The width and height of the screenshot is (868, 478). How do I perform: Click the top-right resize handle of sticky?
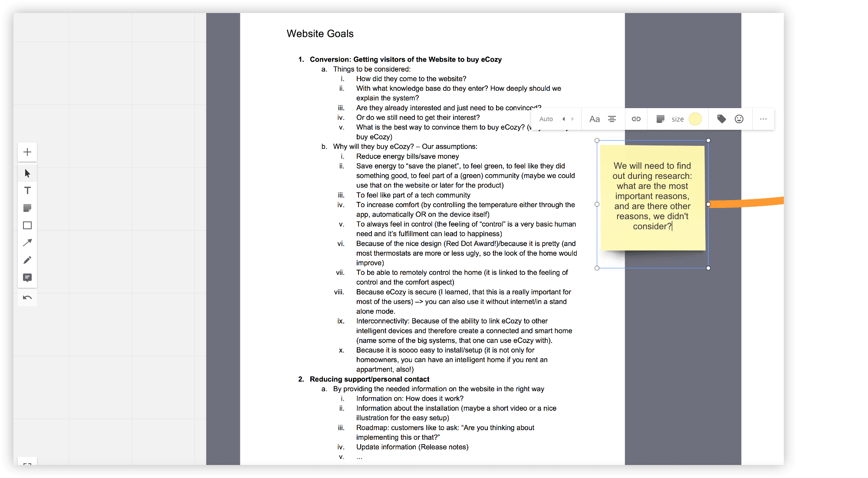tap(708, 140)
